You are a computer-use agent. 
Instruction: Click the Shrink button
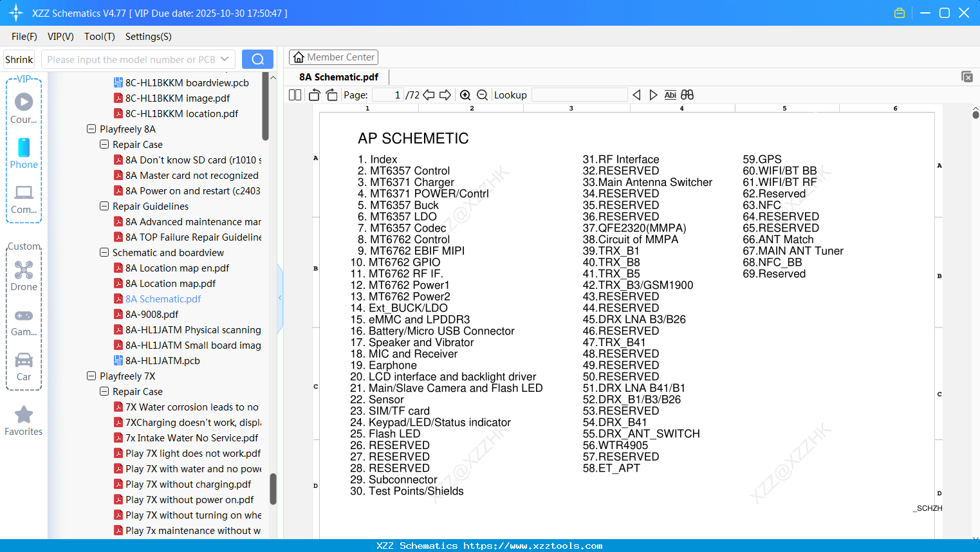19,59
